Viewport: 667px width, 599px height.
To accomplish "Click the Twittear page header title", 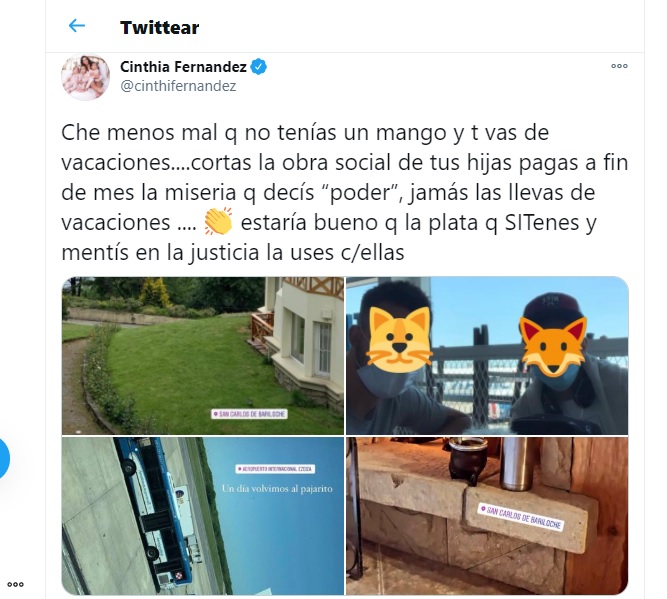I will point(160,28).
